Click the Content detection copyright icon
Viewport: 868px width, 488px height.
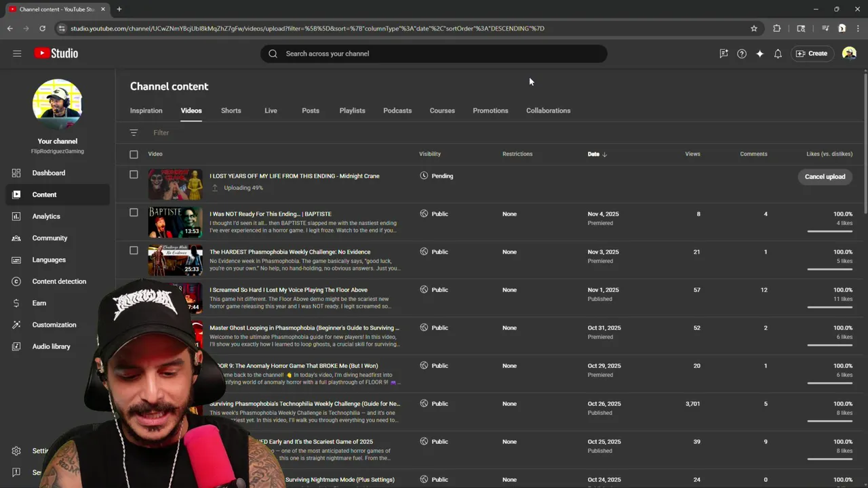tap(16, 281)
